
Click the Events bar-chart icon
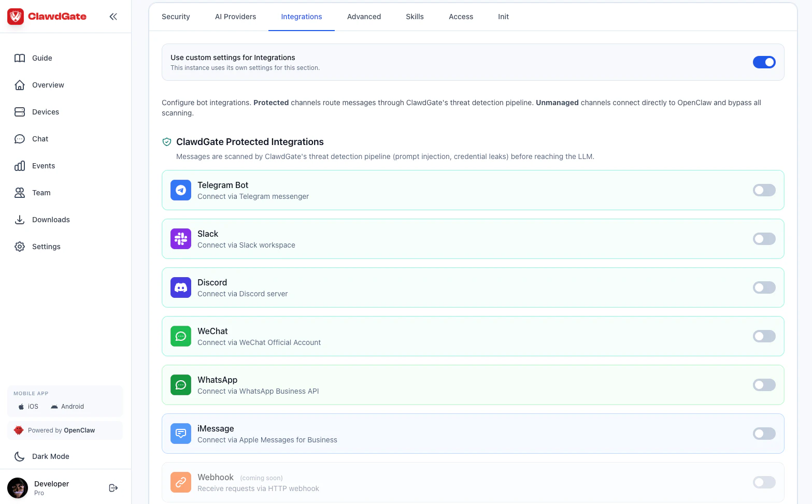20,166
